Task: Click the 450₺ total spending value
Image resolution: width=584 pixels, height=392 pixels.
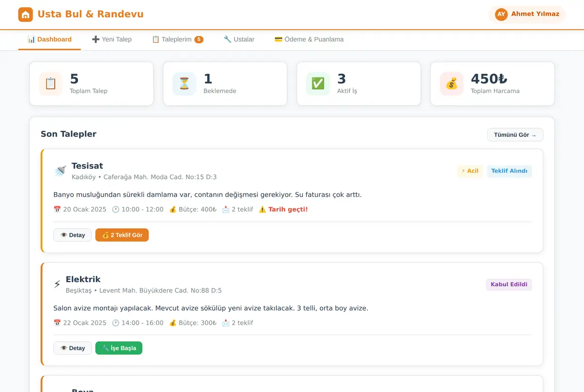Action: [x=489, y=79]
